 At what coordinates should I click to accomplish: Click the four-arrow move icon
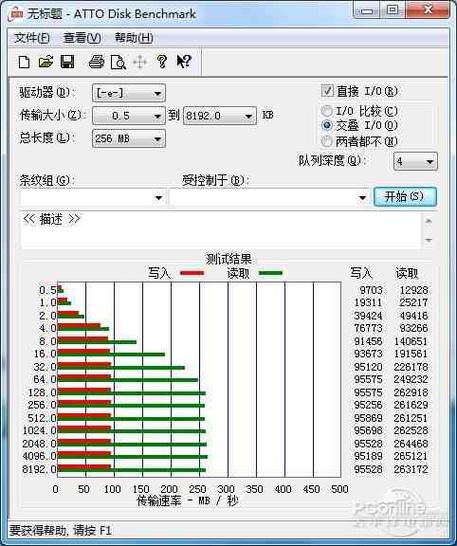140,62
